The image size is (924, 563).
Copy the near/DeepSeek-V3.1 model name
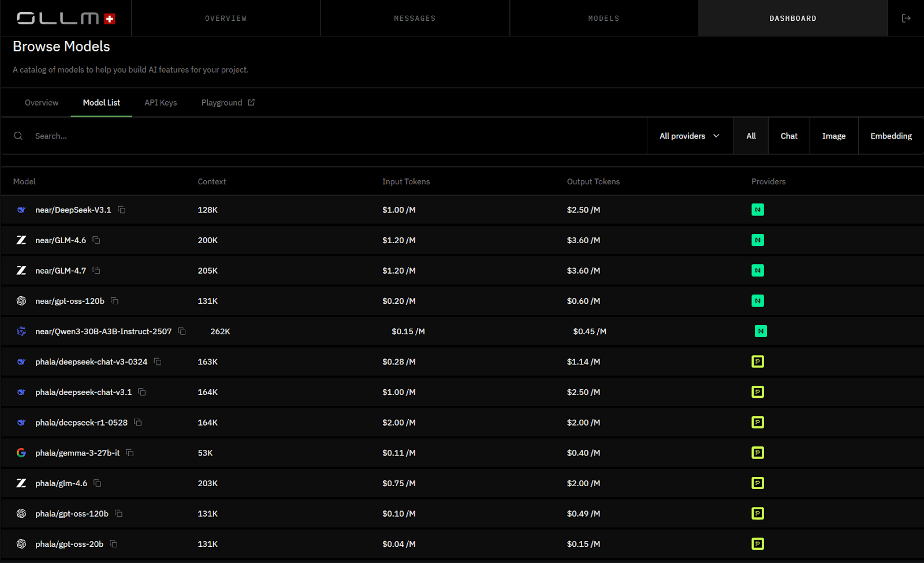[x=122, y=210]
